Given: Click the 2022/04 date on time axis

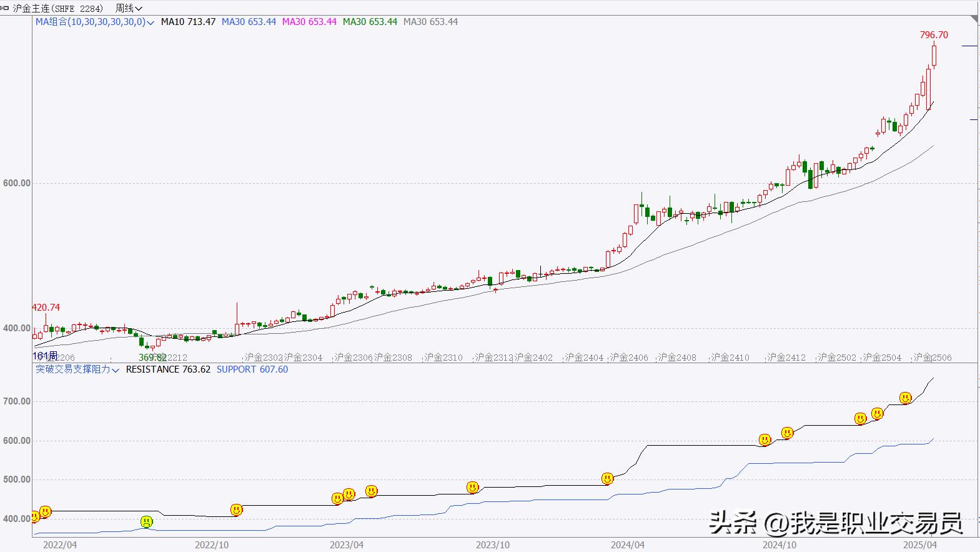Looking at the screenshot, I should click(60, 544).
